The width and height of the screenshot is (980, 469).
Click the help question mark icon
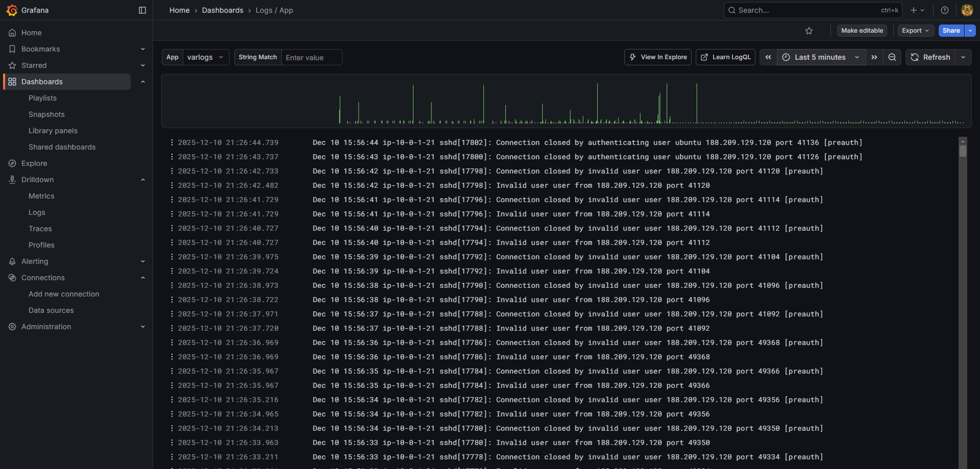tap(945, 10)
